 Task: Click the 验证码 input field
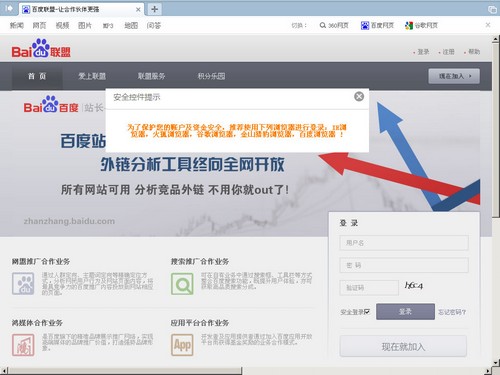369,288
